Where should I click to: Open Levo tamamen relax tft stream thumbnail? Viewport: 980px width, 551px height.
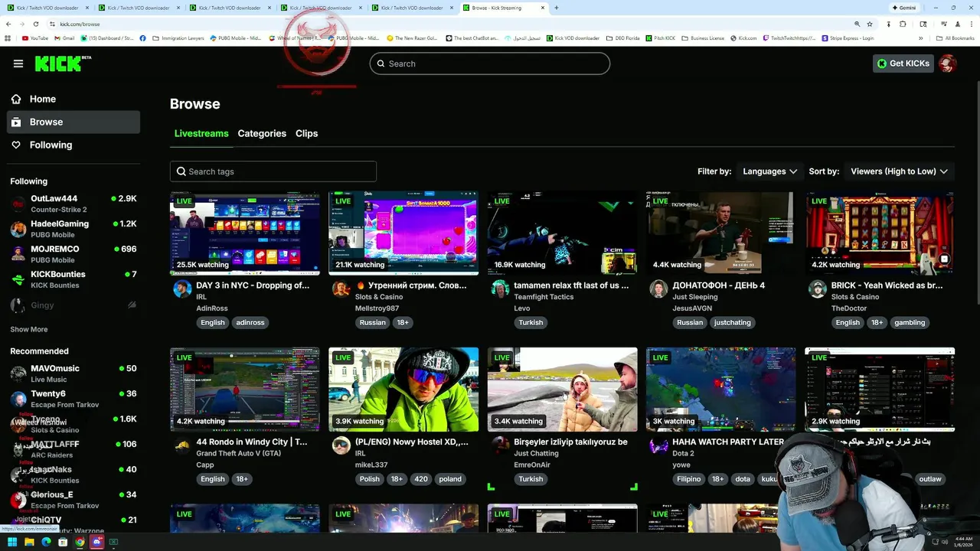[563, 233]
